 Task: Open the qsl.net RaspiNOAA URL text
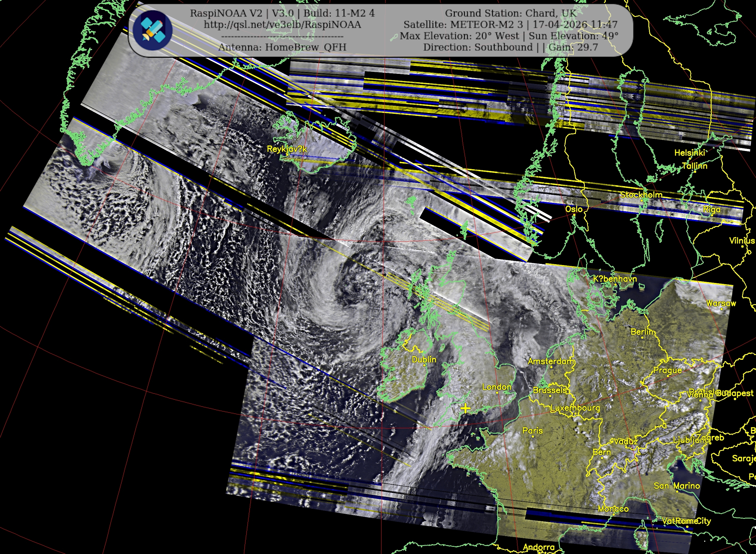point(282,25)
